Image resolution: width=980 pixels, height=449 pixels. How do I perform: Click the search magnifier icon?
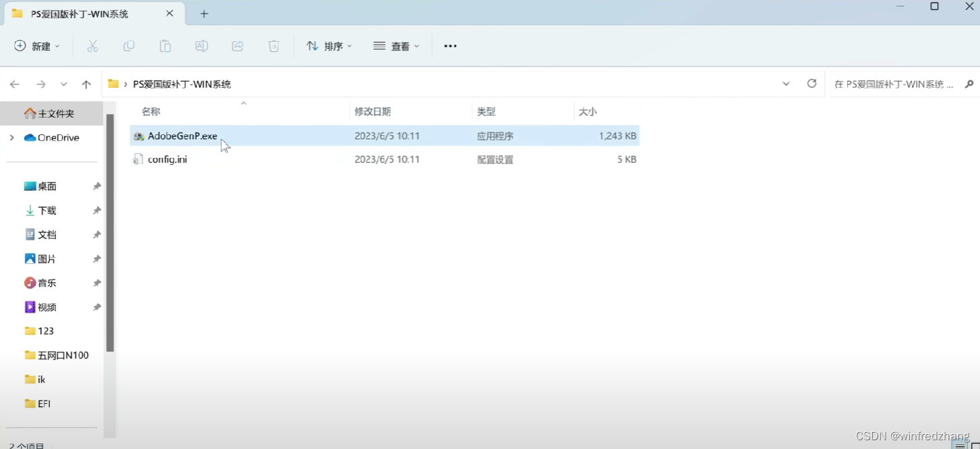pyautogui.click(x=969, y=84)
